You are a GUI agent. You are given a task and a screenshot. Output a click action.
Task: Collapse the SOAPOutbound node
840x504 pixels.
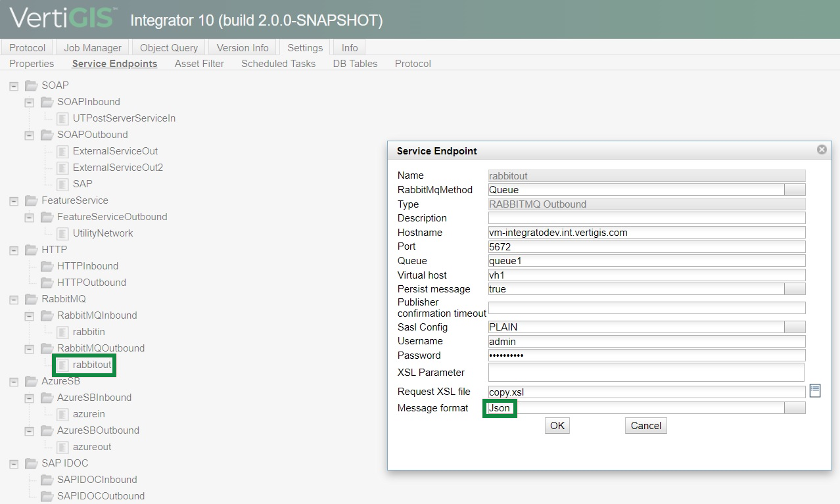pos(29,135)
